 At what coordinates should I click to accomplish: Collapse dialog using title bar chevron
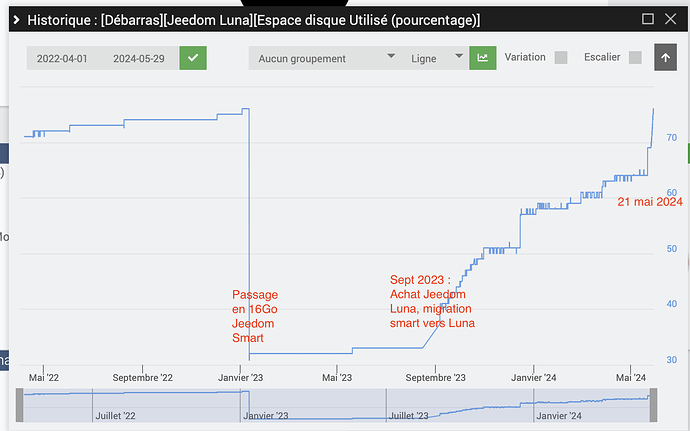16,20
